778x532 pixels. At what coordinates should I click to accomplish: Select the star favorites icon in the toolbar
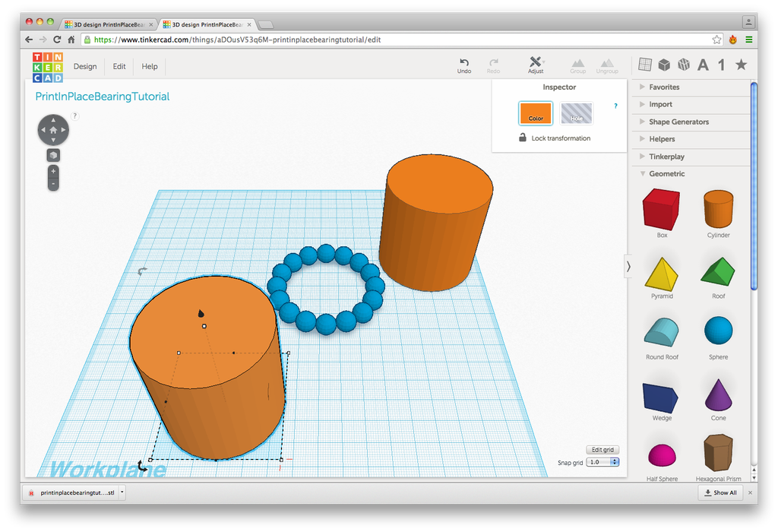(x=741, y=64)
